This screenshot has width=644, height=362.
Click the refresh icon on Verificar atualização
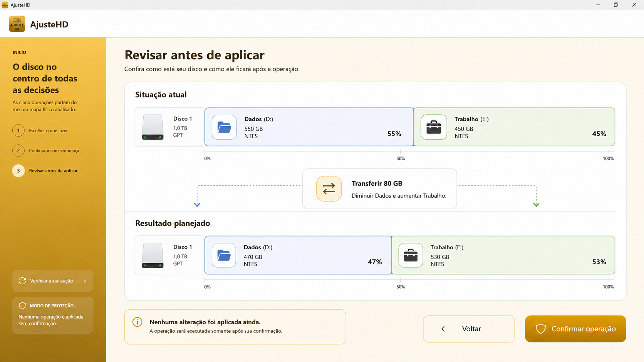(x=22, y=281)
